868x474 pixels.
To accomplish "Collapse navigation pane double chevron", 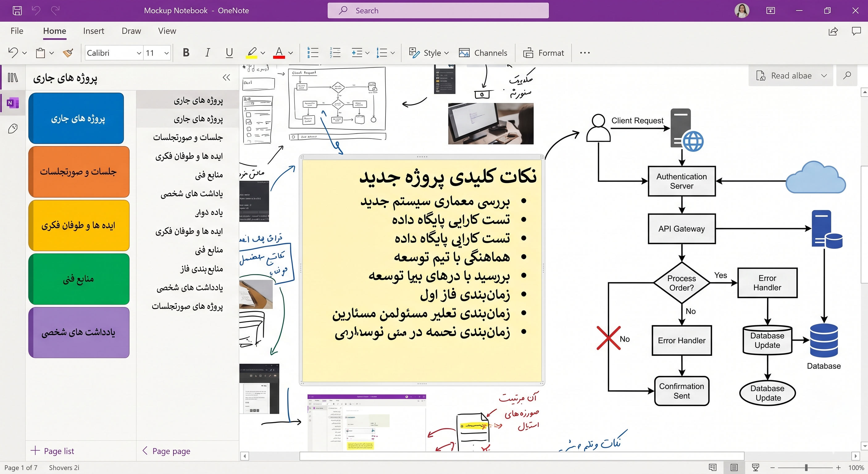I will [x=227, y=78].
